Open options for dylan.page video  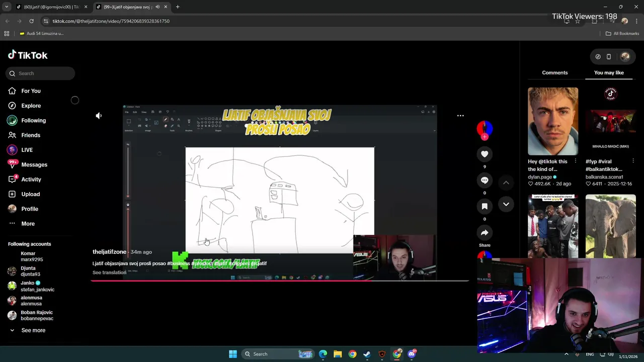point(575,161)
